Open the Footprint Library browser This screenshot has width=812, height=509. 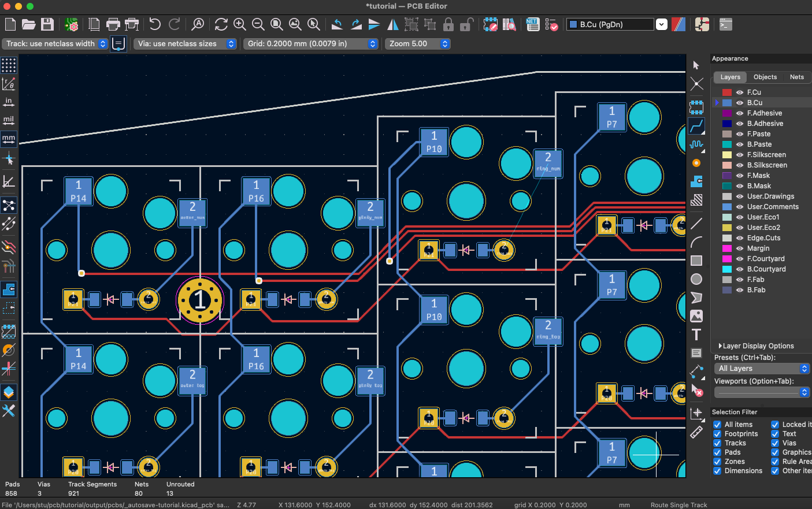(509, 24)
